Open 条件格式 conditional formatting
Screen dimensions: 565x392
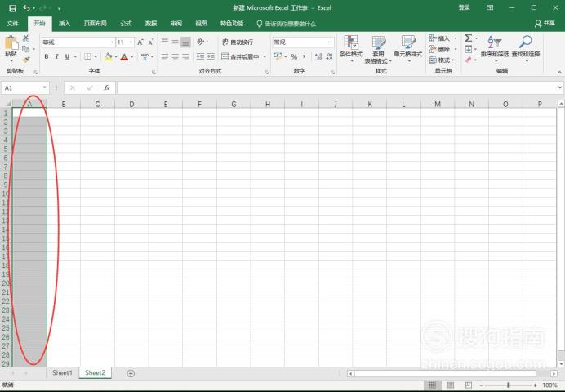[351, 48]
